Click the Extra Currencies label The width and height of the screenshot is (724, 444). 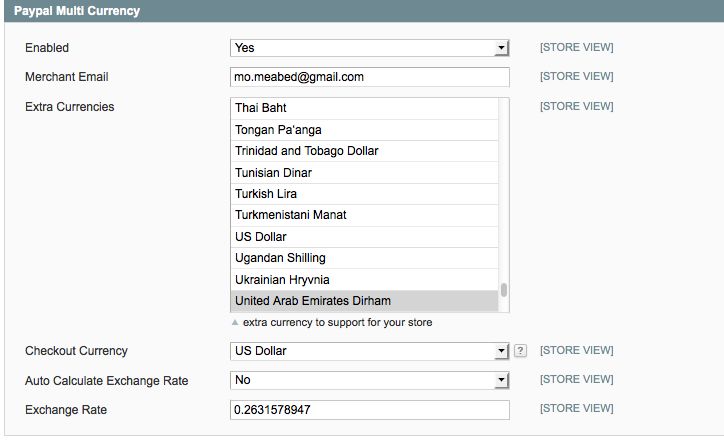(x=70, y=107)
